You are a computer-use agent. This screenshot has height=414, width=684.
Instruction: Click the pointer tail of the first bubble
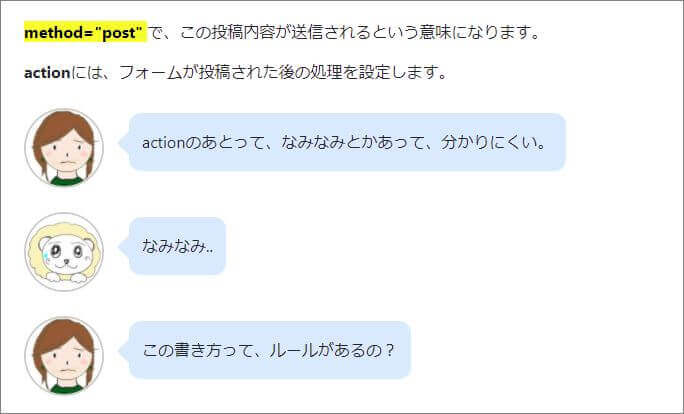[x=123, y=142]
